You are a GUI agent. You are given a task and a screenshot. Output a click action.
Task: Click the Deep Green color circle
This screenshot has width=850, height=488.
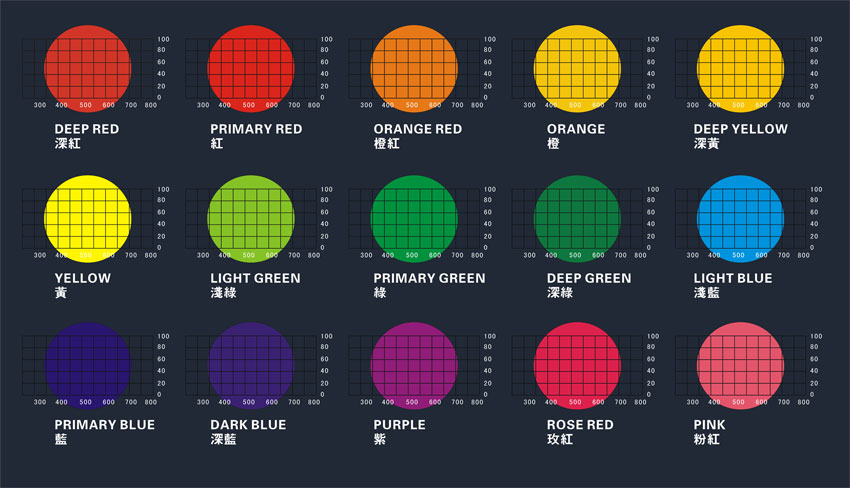577,217
